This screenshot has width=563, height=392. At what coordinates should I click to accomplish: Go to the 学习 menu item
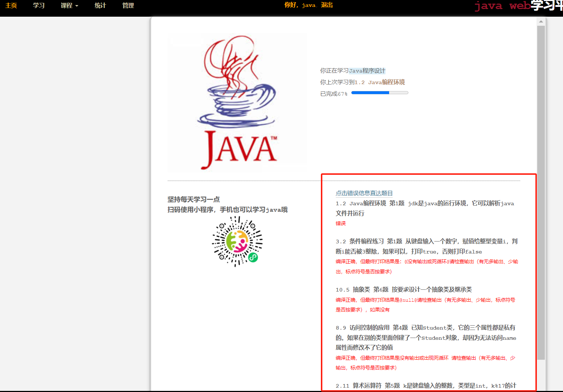pyautogui.click(x=39, y=5)
